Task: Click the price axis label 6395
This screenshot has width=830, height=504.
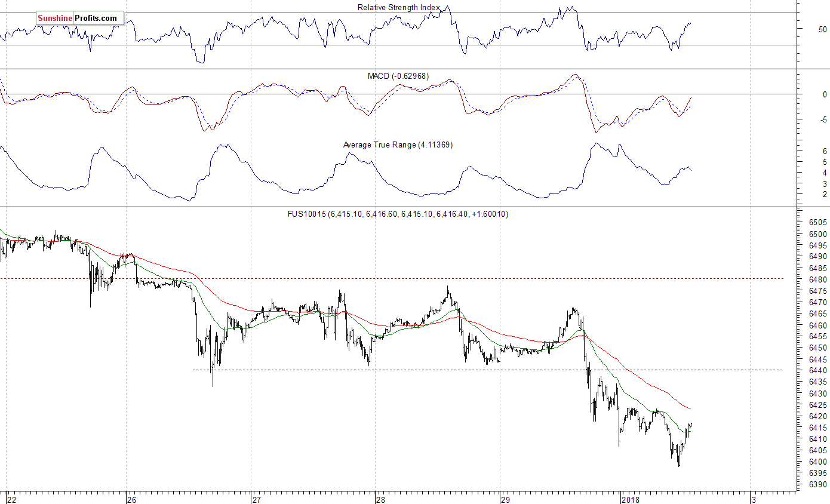Action: coord(818,473)
